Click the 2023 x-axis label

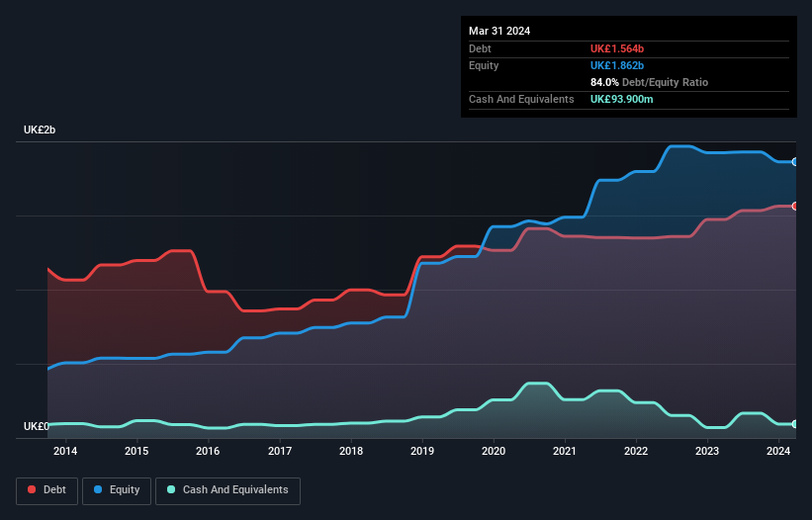[x=707, y=451]
